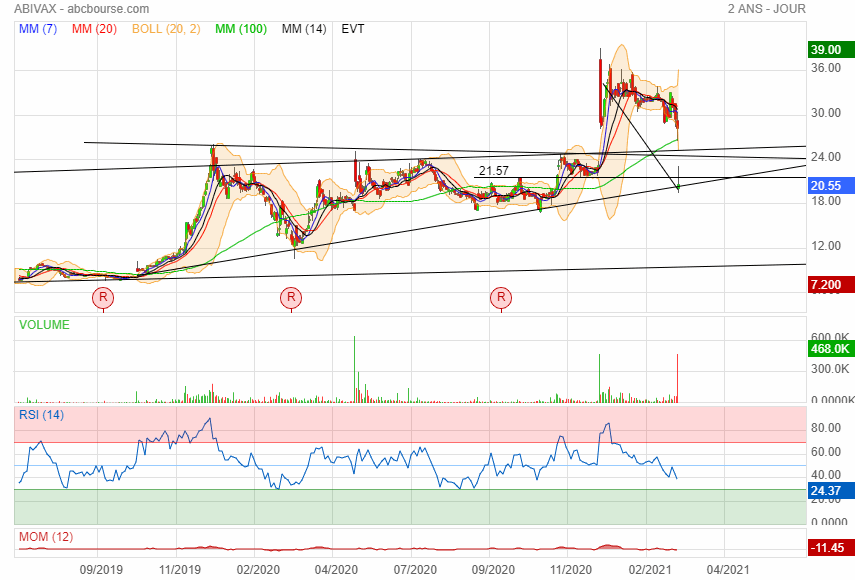The image size is (855, 580).
Task: Select the MM (20) legend label
Action: point(94,29)
